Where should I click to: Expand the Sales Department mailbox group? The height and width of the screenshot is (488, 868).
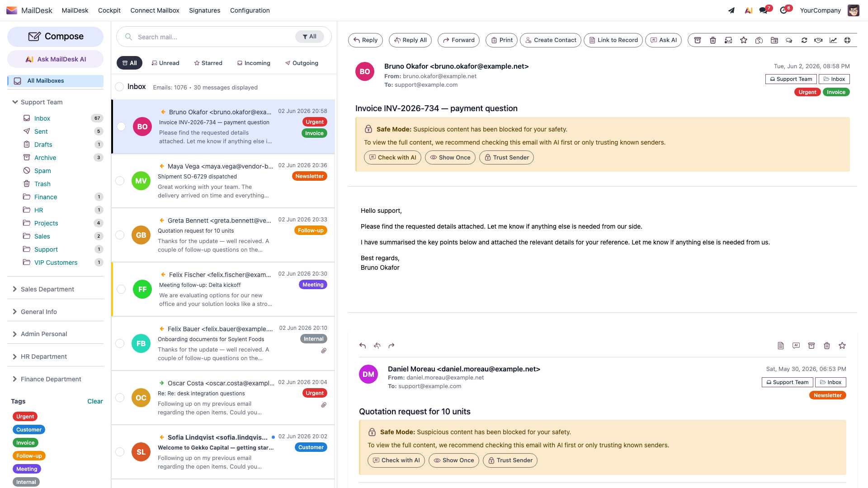(43, 289)
